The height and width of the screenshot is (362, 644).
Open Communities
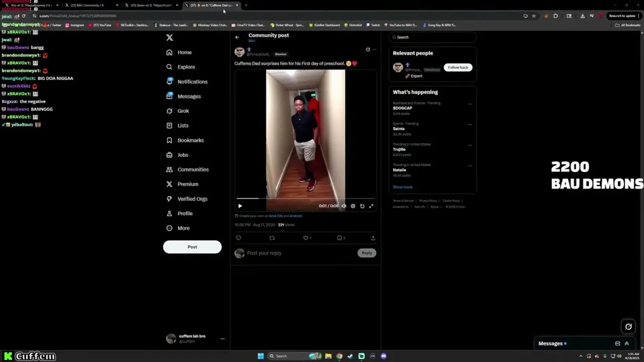[187, 169]
